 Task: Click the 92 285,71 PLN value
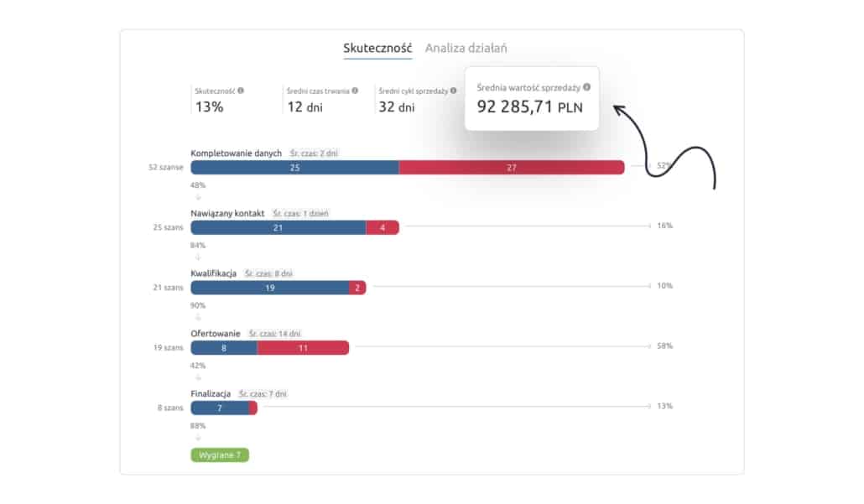coord(529,107)
